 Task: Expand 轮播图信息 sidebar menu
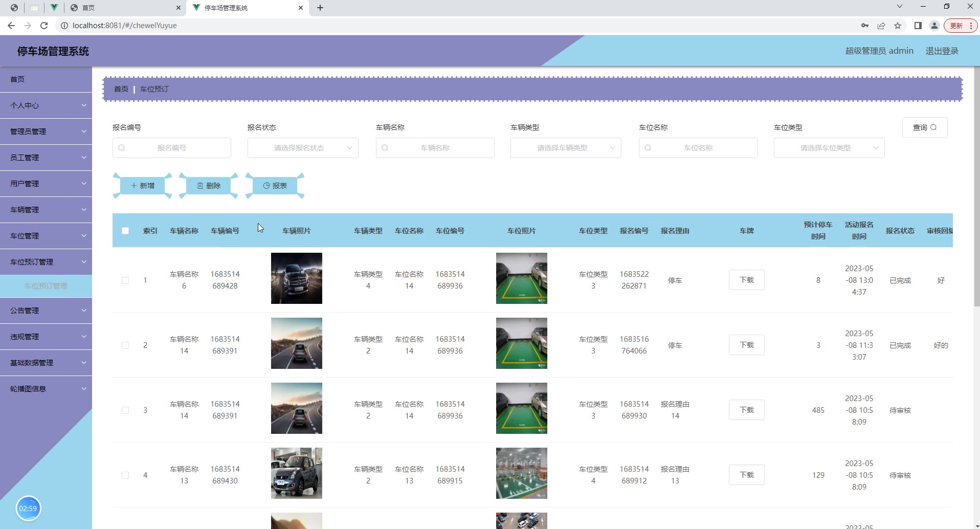46,389
